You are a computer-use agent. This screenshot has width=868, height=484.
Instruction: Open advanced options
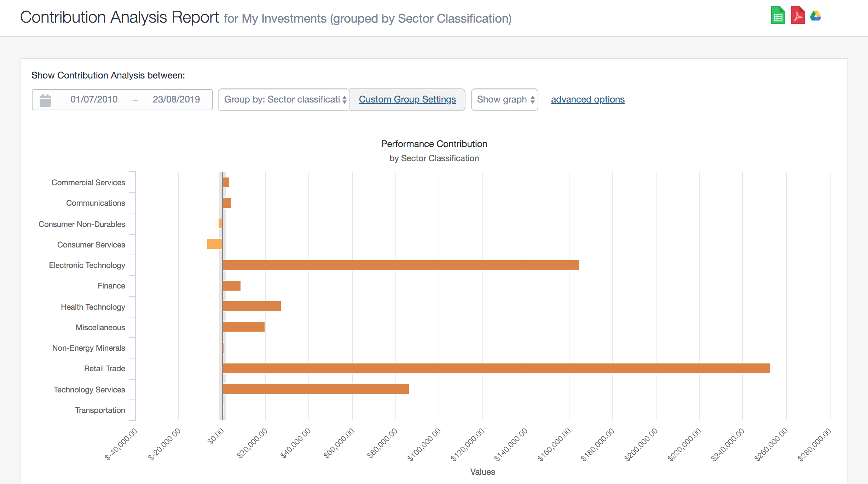point(588,99)
